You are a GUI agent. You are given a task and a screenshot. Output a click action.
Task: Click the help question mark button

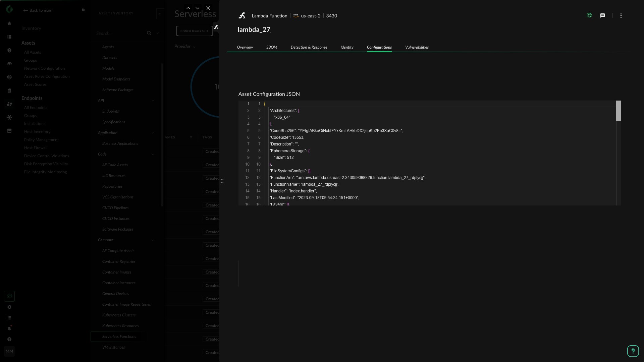pos(633,351)
